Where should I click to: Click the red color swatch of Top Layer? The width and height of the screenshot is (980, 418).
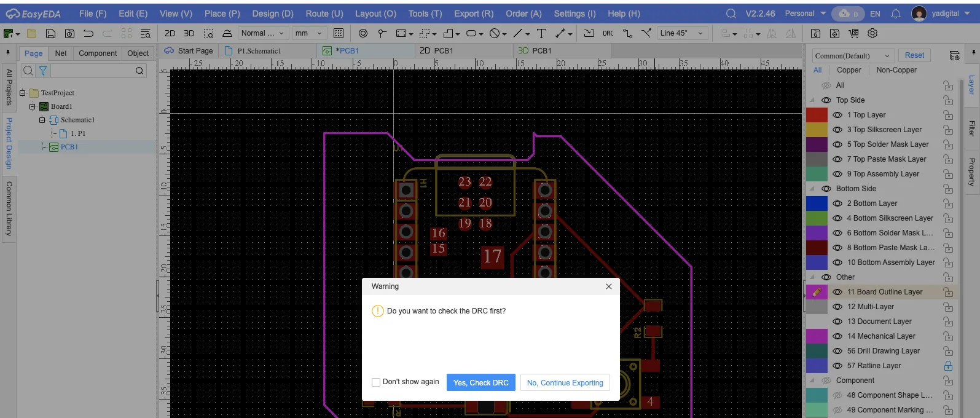[x=817, y=115]
